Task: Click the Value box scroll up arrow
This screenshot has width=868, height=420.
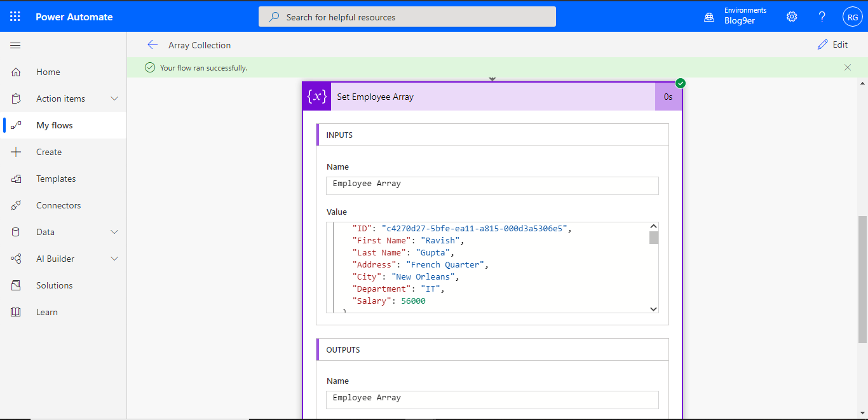Action: coord(653,226)
